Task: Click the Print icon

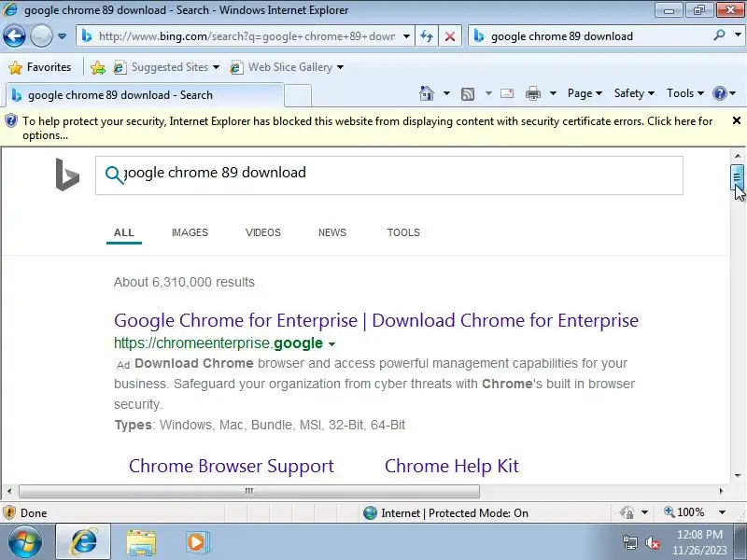Action: (532, 93)
